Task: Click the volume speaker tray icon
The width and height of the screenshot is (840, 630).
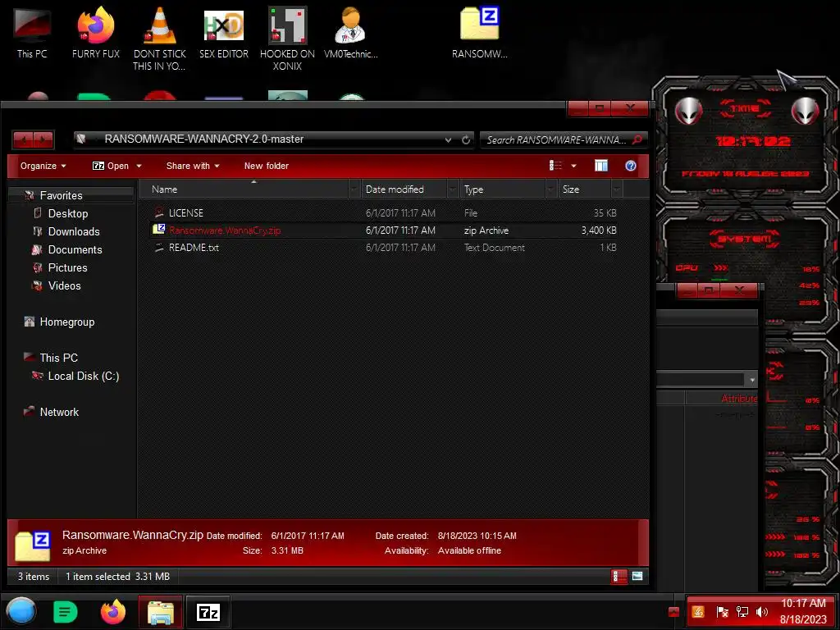Action: (761, 612)
